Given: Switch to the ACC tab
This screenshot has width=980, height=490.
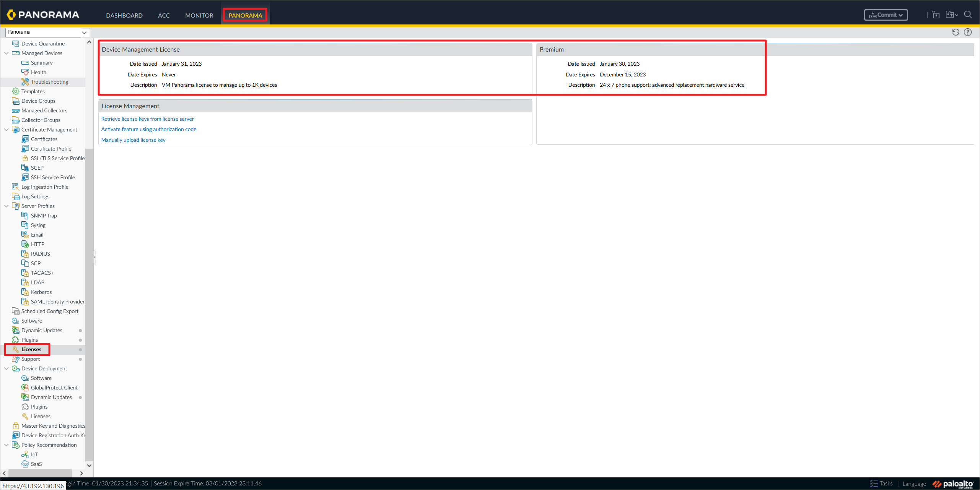Looking at the screenshot, I should (164, 15).
